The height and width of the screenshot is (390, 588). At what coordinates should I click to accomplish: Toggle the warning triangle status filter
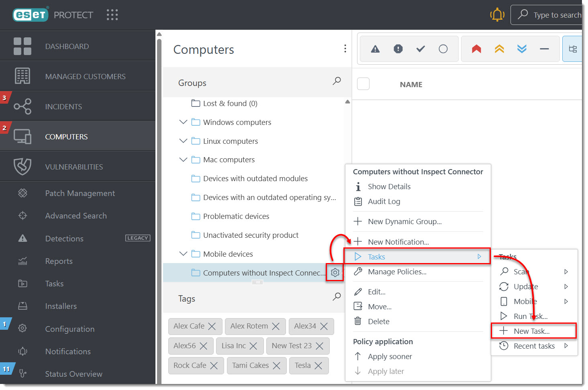pos(375,49)
